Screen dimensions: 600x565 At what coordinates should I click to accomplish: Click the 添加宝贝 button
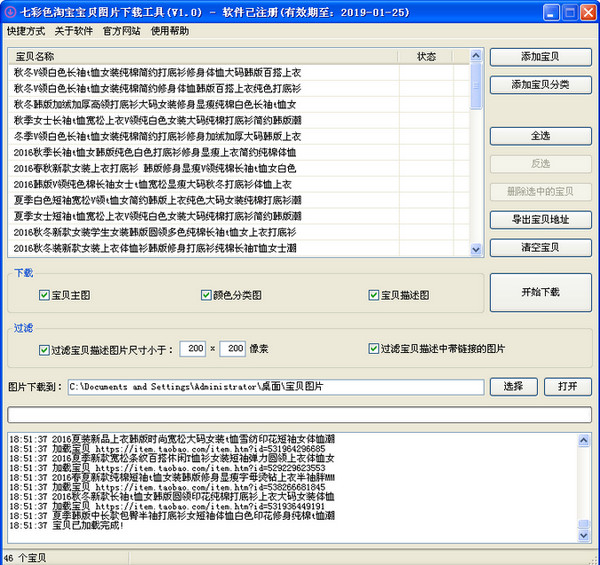(540, 57)
